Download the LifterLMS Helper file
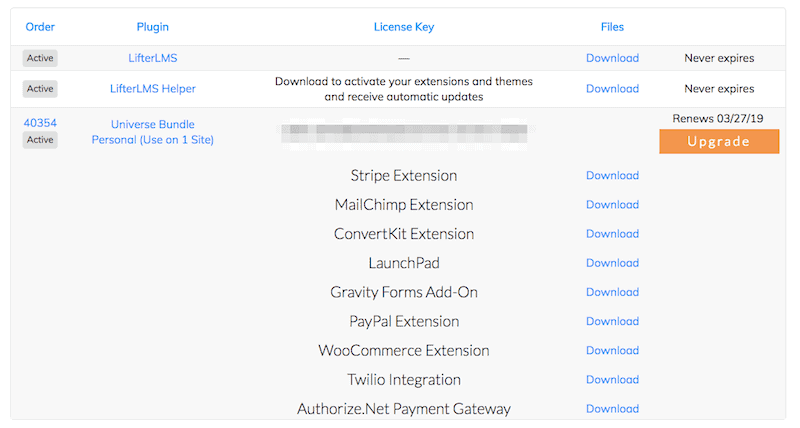 pos(612,89)
